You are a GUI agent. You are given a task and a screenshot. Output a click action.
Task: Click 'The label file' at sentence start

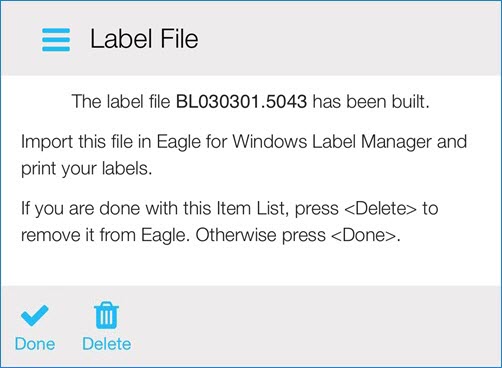[121, 101]
